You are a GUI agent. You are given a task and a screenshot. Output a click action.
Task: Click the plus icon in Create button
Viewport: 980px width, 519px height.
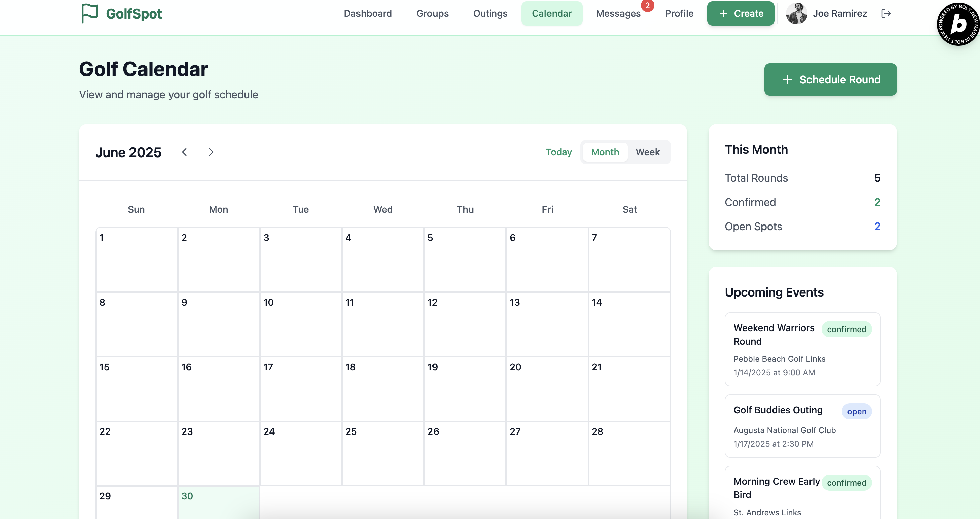723,14
